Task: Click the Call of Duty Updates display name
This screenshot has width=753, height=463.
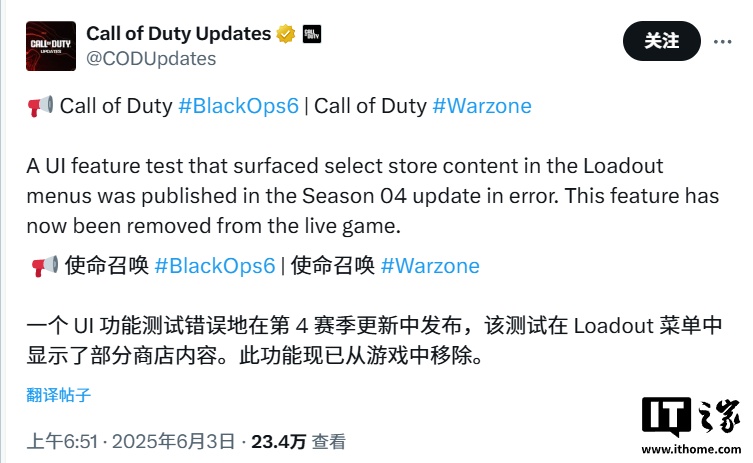Action: pyautogui.click(x=179, y=34)
